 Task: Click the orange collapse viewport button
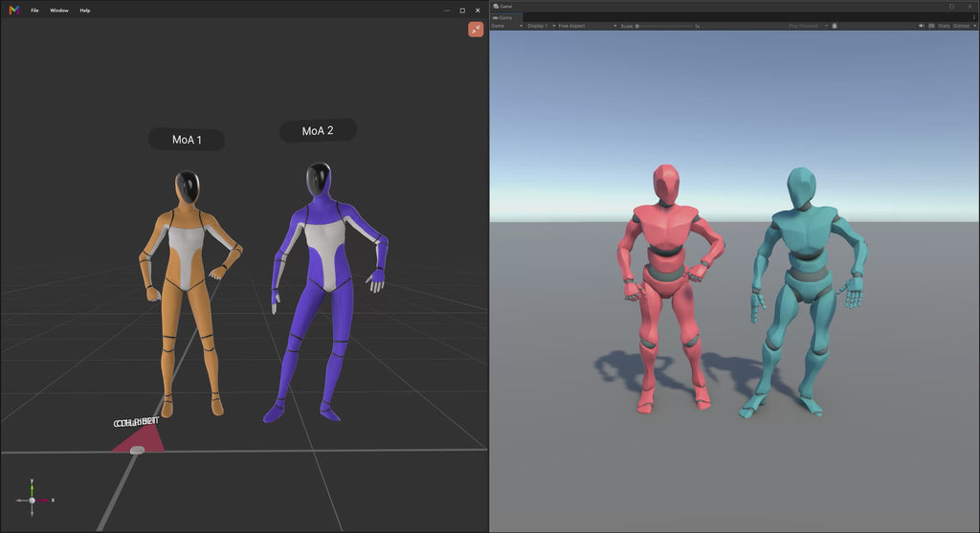476,30
